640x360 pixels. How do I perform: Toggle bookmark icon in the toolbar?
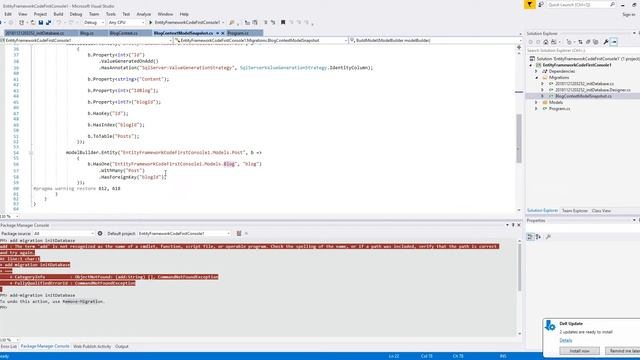[283, 22]
